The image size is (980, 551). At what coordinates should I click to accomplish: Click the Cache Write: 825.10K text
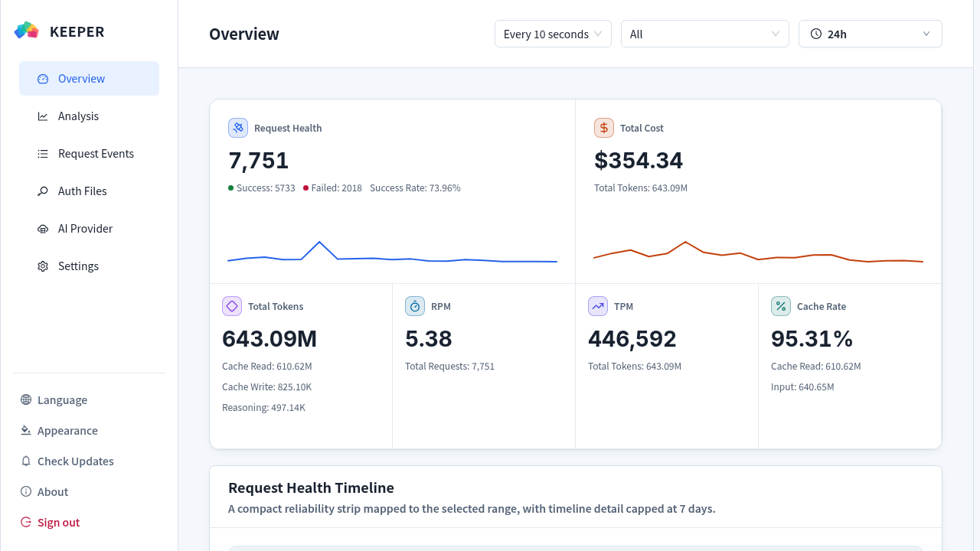click(267, 387)
